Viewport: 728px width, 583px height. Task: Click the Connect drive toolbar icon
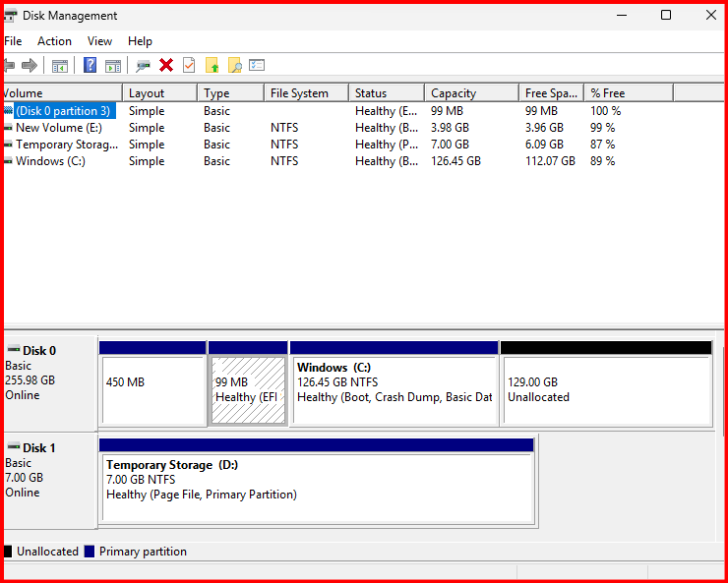tap(143, 66)
